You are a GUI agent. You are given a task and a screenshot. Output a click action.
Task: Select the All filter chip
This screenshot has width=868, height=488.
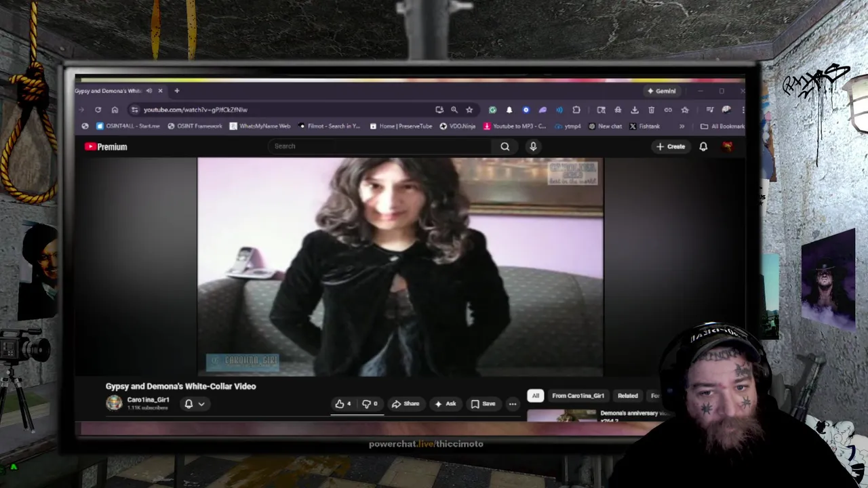(535, 396)
